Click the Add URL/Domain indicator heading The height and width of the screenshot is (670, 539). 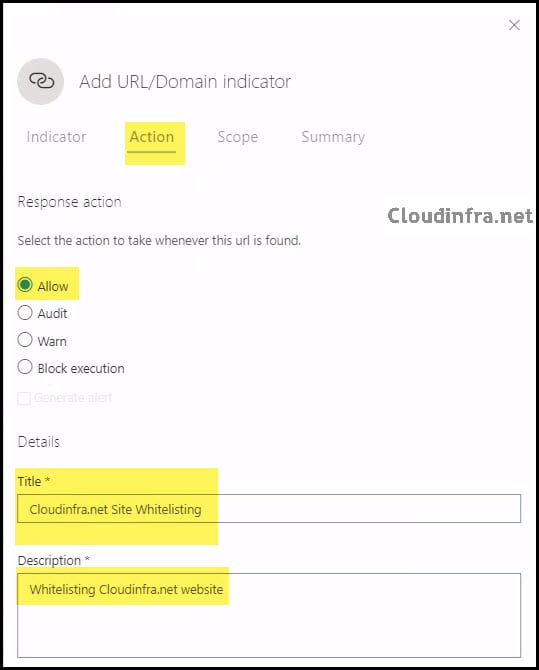(x=185, y=82)
